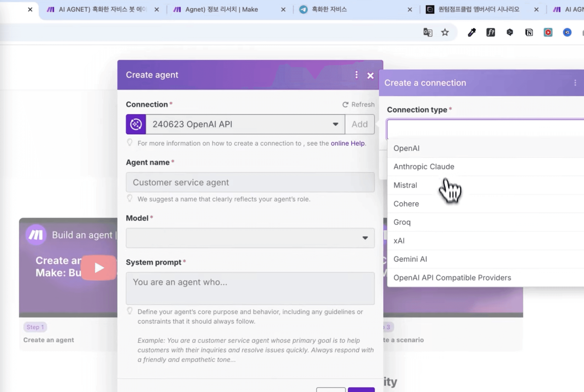Open Create a connection panel options menu
The width and height of the screenshot is (584, 392).
[575, 83]
